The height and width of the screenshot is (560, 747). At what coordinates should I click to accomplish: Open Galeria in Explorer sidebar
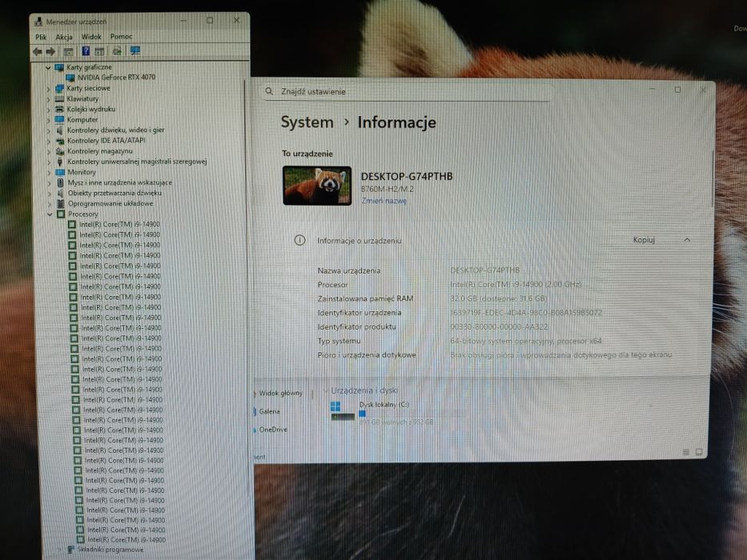pyautogui.click(x=269, y=411)
